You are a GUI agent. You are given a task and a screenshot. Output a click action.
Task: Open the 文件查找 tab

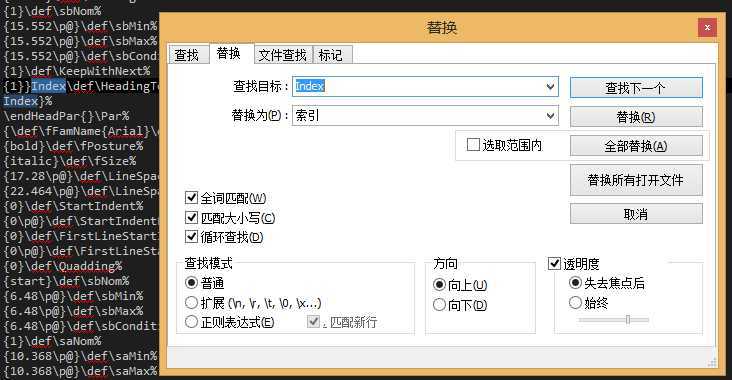(x=282, y=55)
